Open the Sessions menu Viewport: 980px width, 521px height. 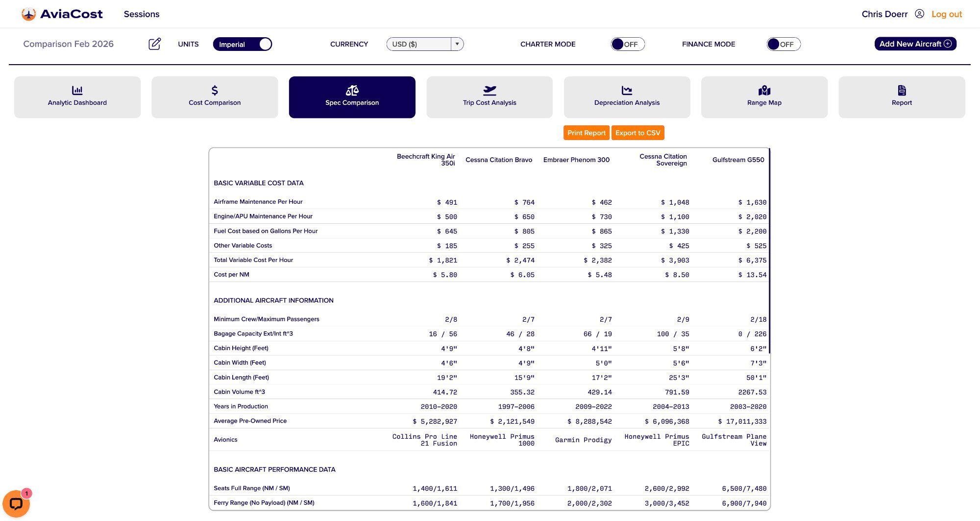tap(142, 14)
